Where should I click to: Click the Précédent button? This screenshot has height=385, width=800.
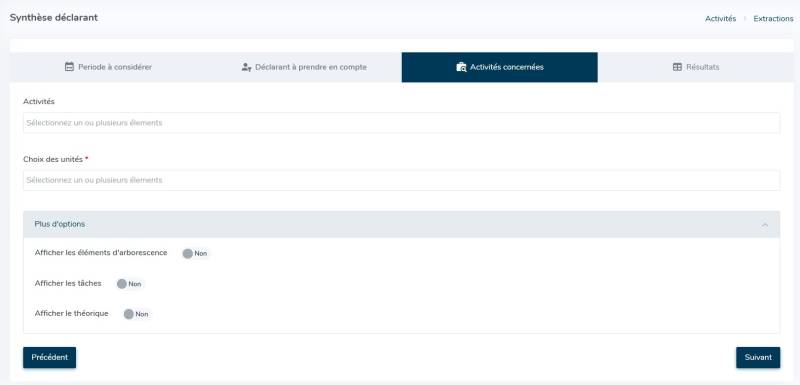point(49,357)
